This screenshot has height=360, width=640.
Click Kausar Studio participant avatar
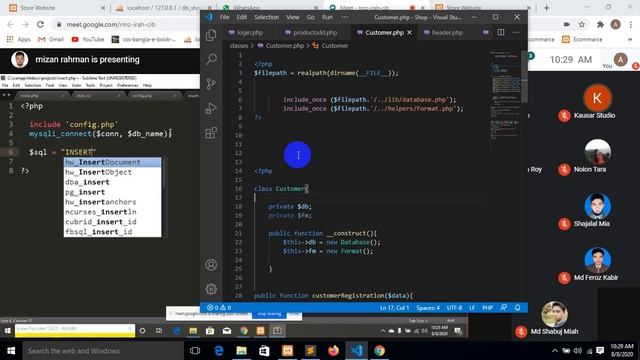(x=597, y=98)
